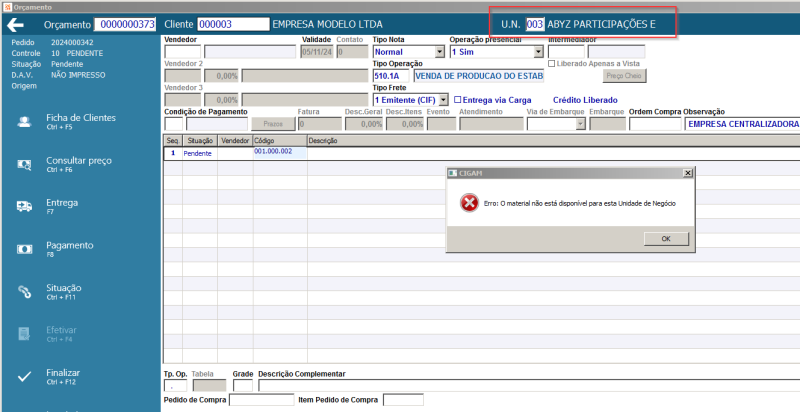
Task: Click the red error icon in dialog
Action: click(x=469, y=203)
